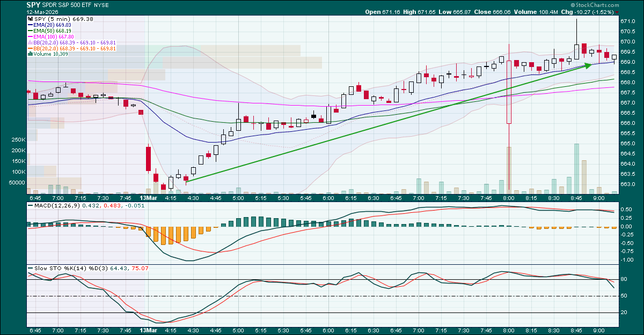Click the 664.0 price axis label
644x335 pixels.
[x=628, y=164]
